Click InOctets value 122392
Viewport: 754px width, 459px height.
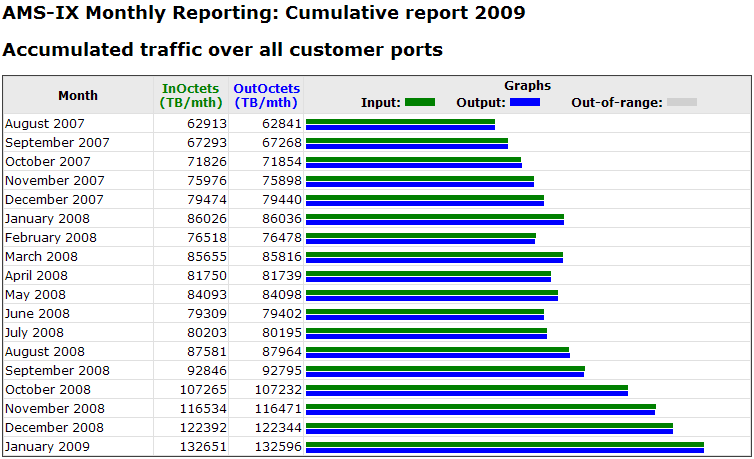click(x=203, y=428)
